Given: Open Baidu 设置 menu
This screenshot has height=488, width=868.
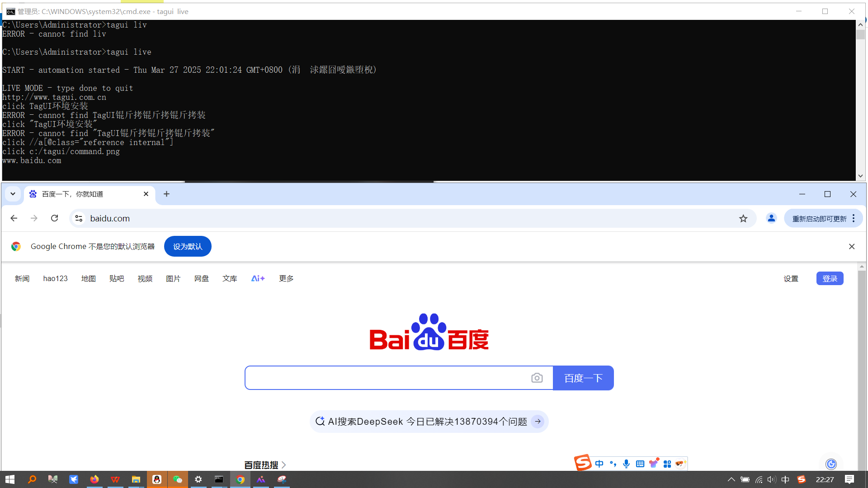Looking at the screenshot, I should (x=791, y=278).
